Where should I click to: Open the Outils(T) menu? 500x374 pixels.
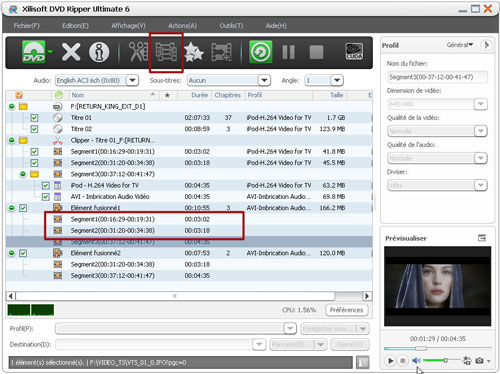(x=231, y=26)
